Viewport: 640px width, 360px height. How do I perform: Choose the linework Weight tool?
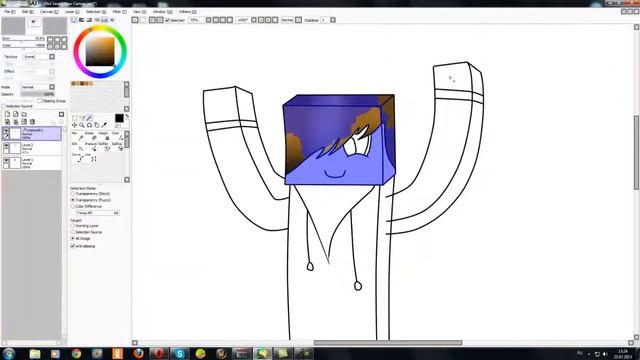(x=104, y=137)
